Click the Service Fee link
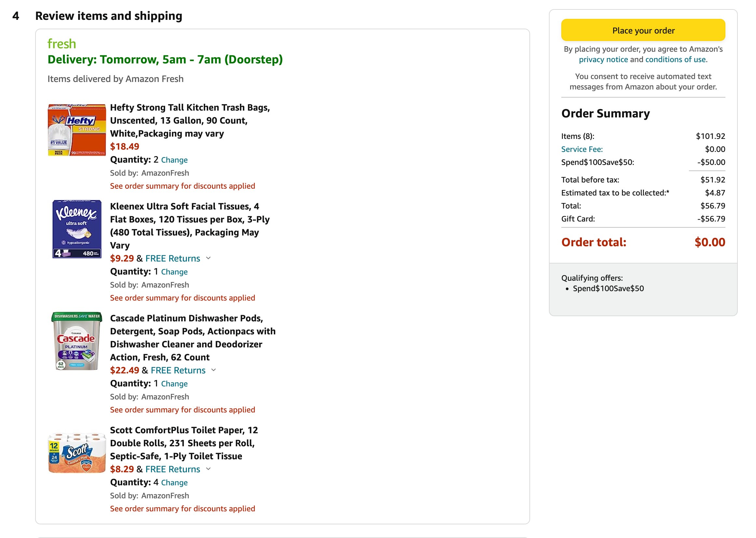The width and height of the screenshot is (756, 538). coord(581,149)
